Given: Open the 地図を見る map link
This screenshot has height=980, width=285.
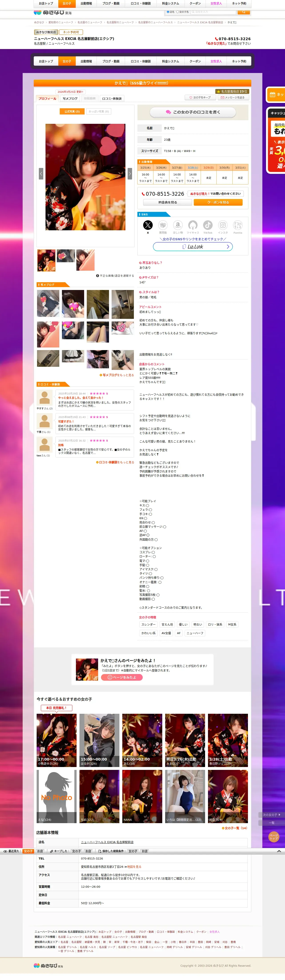Looking at the screenshot, I should [134, 867].
